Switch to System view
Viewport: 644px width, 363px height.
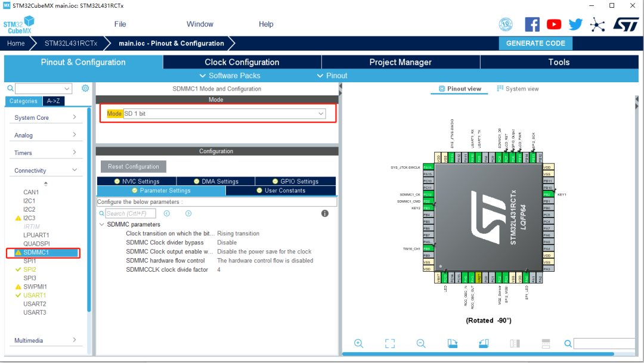coord(518,89)
